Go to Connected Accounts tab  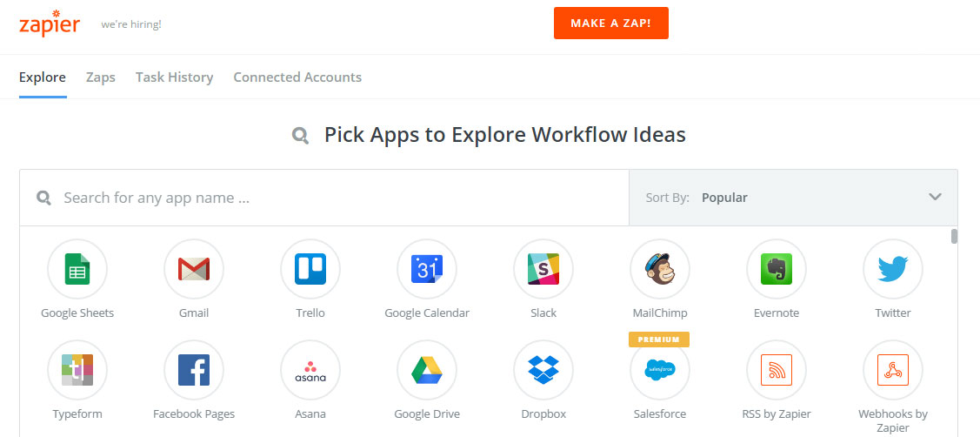pos(297,77)
